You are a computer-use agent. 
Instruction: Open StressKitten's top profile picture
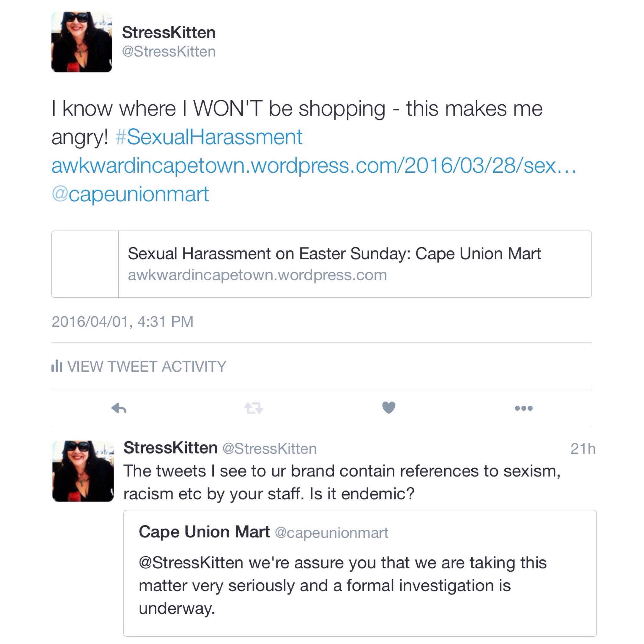pyautogui.click(x=82, y=42)
